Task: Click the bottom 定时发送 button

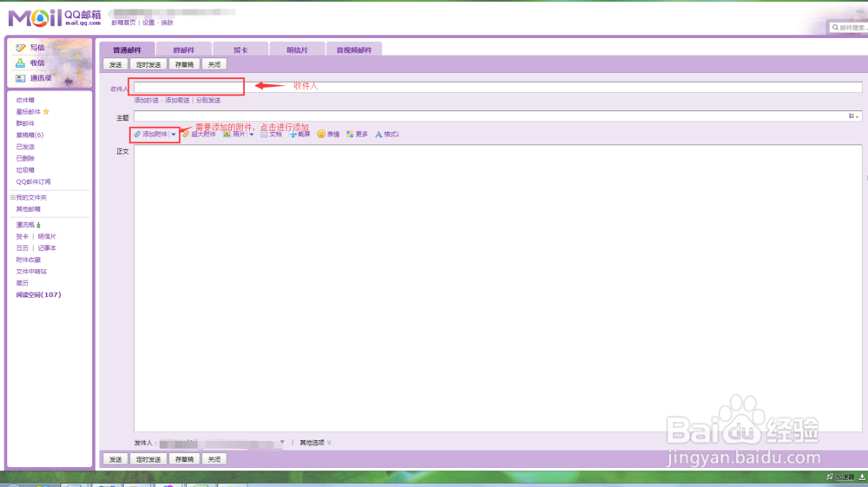Action: point(148,459)
